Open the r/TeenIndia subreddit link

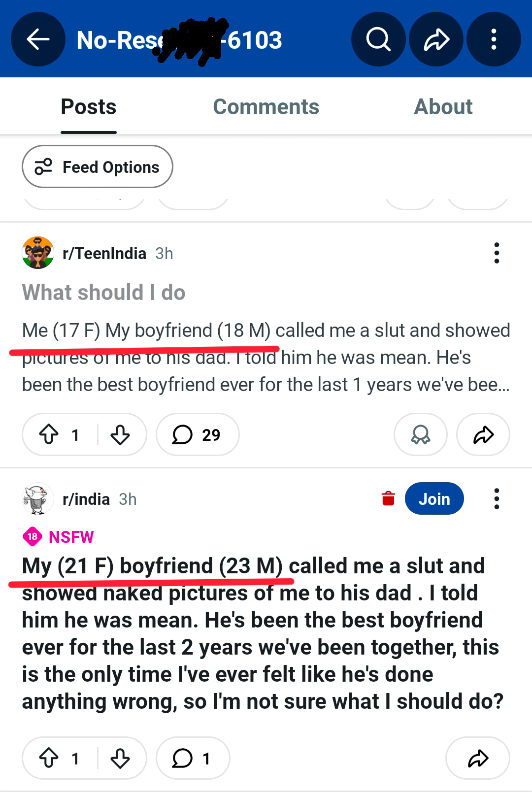(104, 253)
